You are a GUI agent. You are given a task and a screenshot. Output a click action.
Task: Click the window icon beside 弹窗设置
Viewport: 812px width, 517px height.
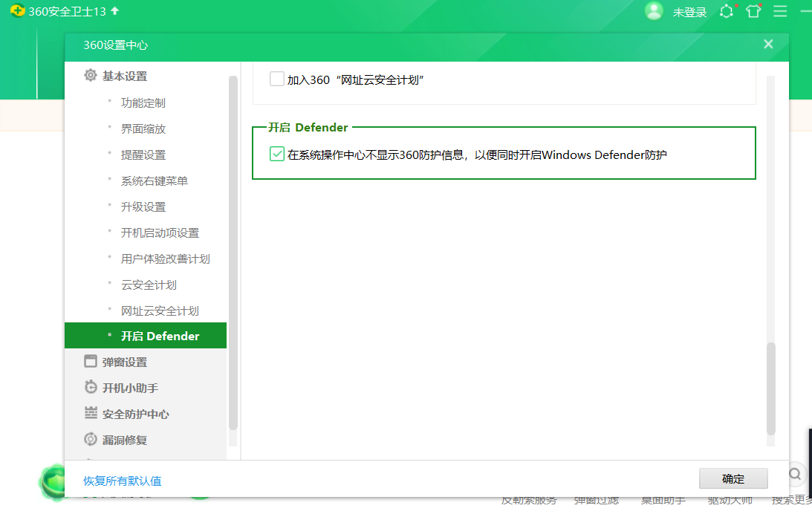pos(91,361)
